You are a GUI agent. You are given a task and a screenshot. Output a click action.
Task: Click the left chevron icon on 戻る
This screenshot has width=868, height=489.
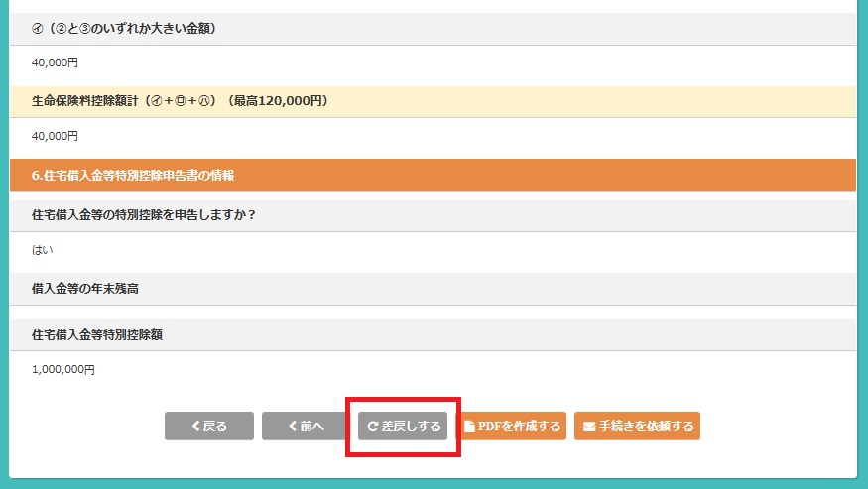[195, 427]
